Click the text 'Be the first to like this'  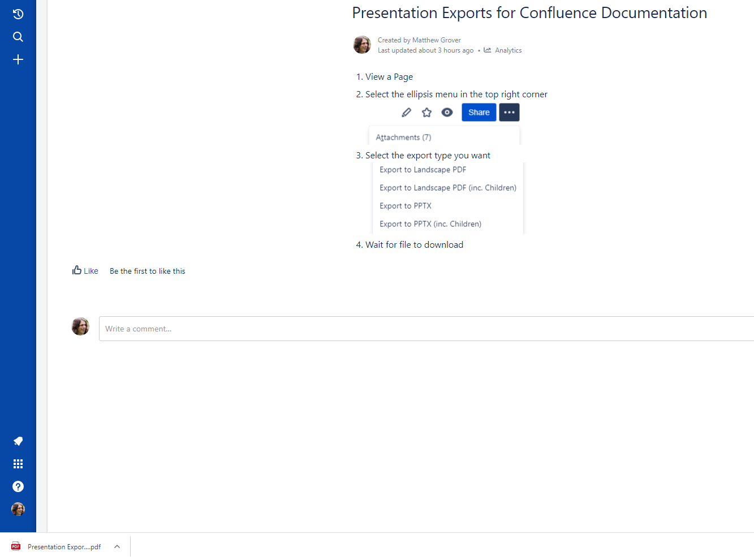[148, 272]
